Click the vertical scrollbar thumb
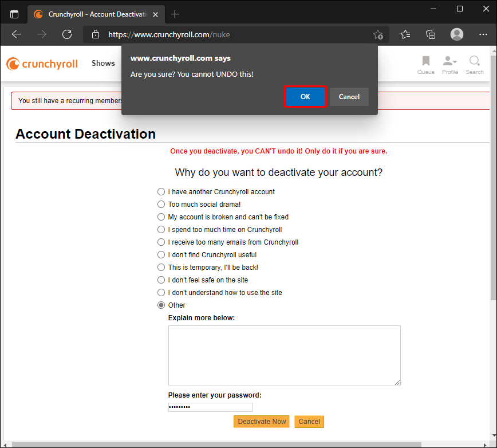This screenshot has width=497, height=448. point(494,178)
